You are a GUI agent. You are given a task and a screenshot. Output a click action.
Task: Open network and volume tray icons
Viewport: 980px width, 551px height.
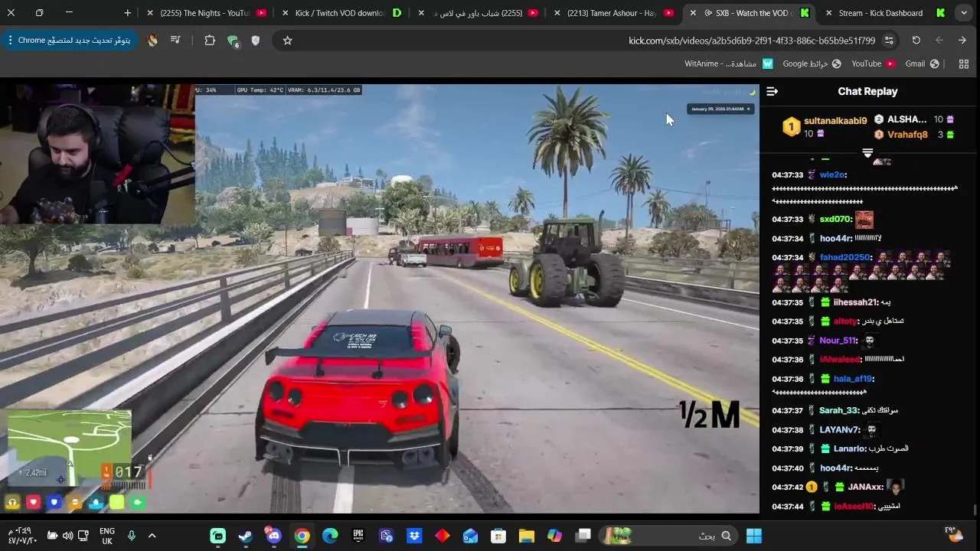point(67,536)
